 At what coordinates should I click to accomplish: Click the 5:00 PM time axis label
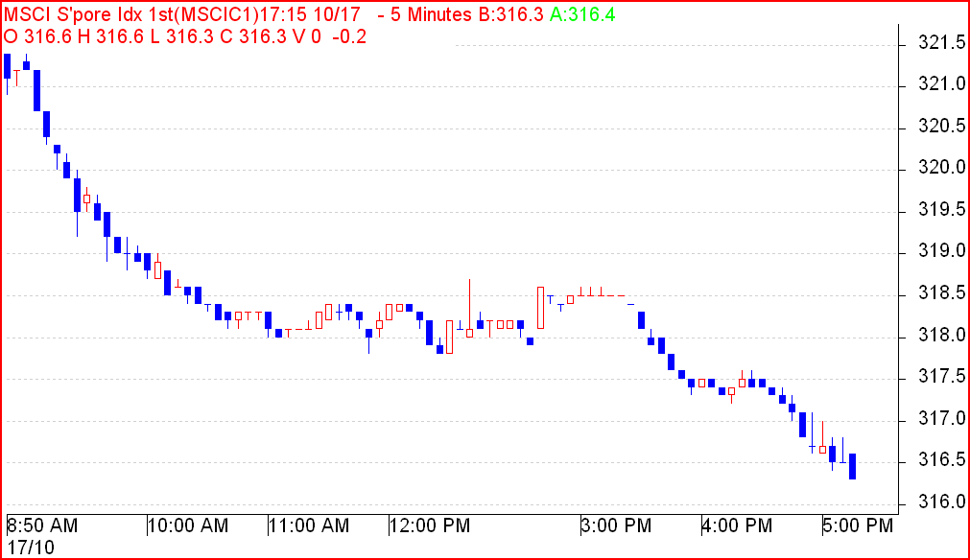[x=859, y=525]
